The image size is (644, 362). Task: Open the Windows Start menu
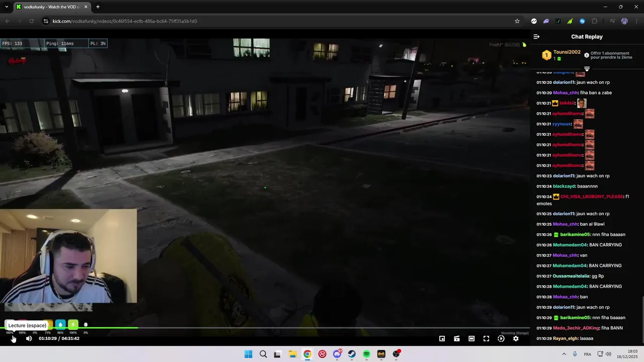click(248, 354)
